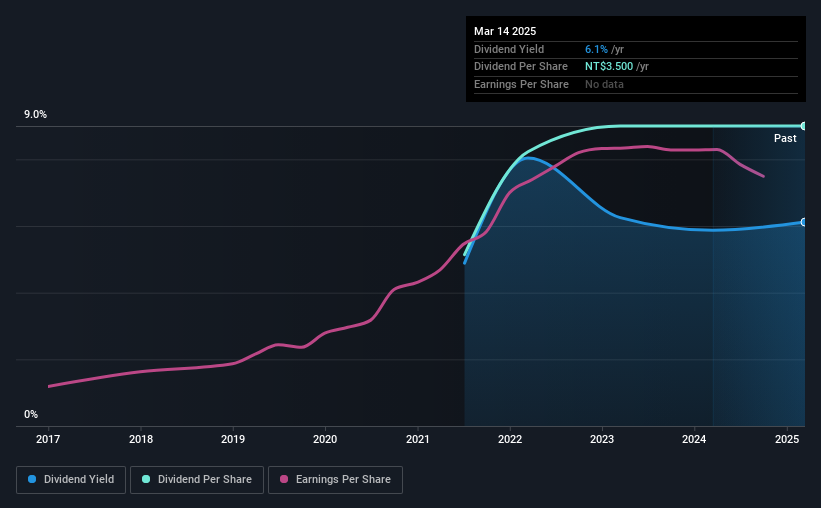
Task: Select the Dividend Per Share endpoint marker
Action: 804,126
